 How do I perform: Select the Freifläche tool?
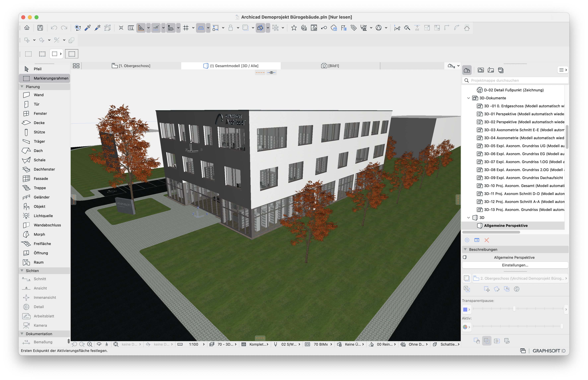pos(44,243)
